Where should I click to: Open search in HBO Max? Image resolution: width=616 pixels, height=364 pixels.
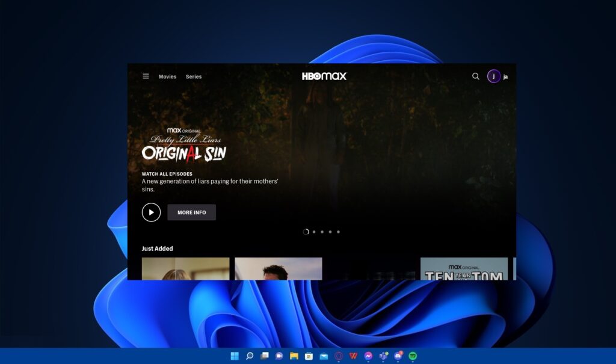[475, 76]
